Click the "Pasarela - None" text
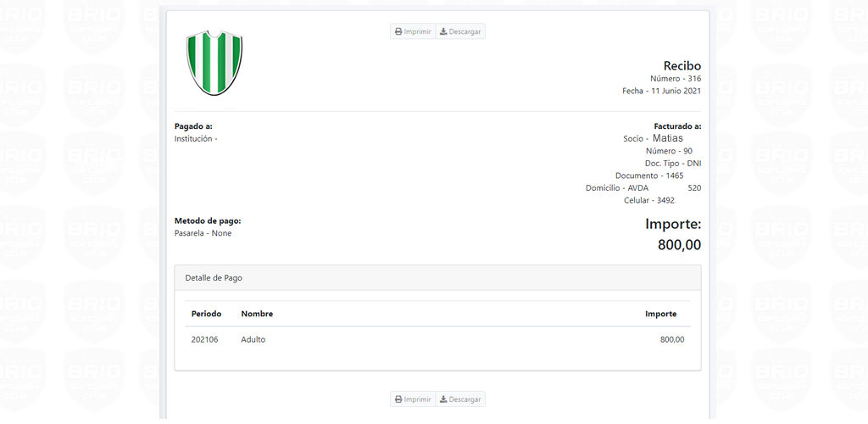The height and width of the screenshot is (424, 868). (203, 233)
